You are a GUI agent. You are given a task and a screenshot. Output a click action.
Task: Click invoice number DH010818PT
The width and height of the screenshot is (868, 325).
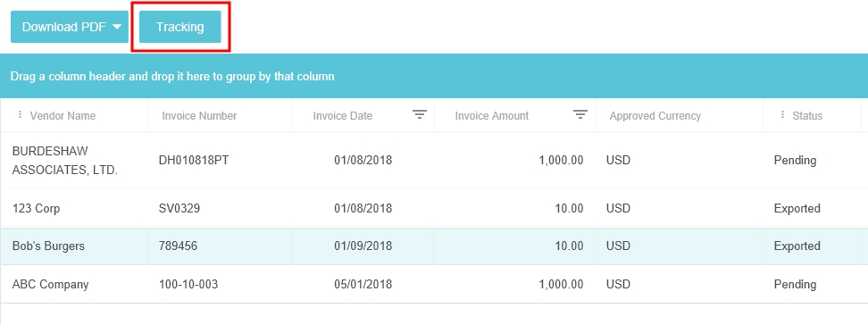[x=194, y=161]
